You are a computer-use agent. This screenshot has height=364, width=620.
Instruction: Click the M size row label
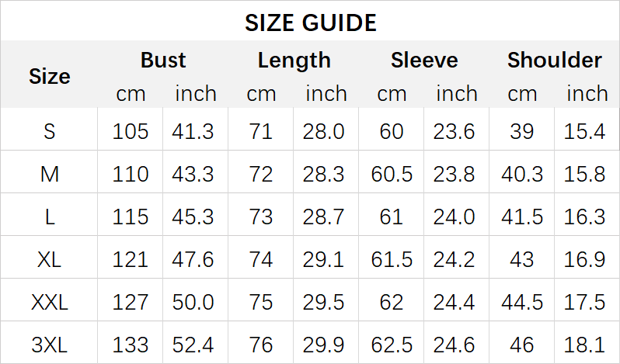click(50, 174)
